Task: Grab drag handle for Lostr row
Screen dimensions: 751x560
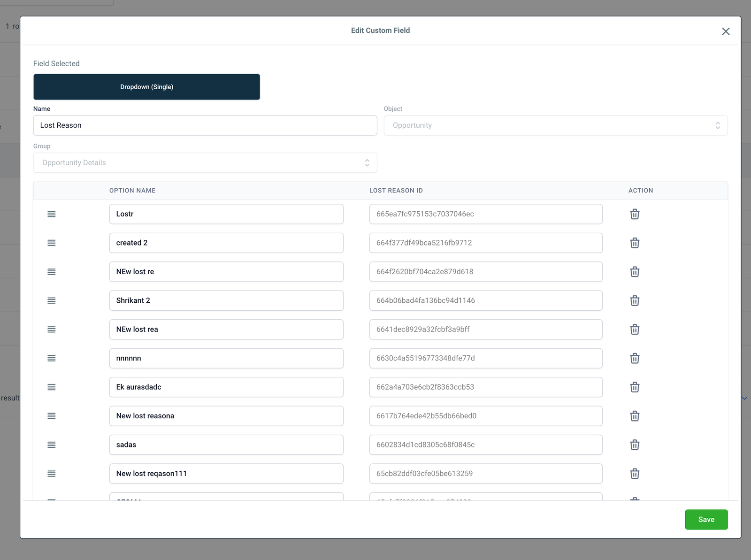Action: tap(52, 214)
